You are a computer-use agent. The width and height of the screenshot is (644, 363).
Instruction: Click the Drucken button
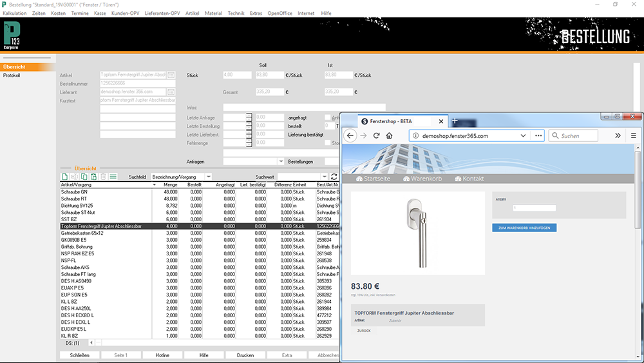point(245,355)
